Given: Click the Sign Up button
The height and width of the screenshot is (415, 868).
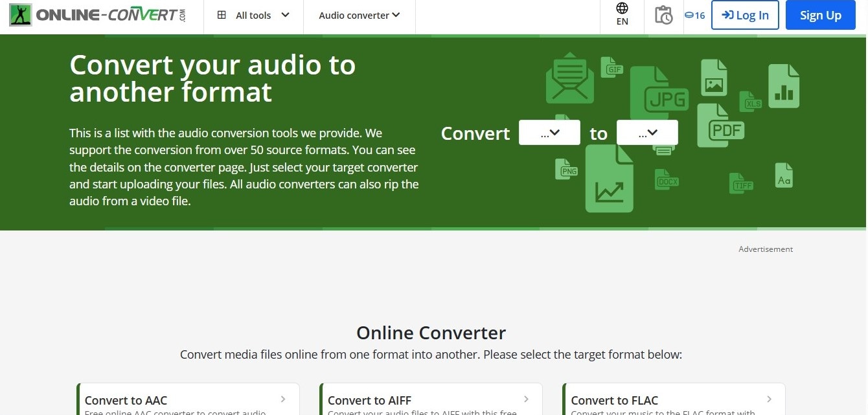Looking at the screenshot, I should tap(820, 16).
